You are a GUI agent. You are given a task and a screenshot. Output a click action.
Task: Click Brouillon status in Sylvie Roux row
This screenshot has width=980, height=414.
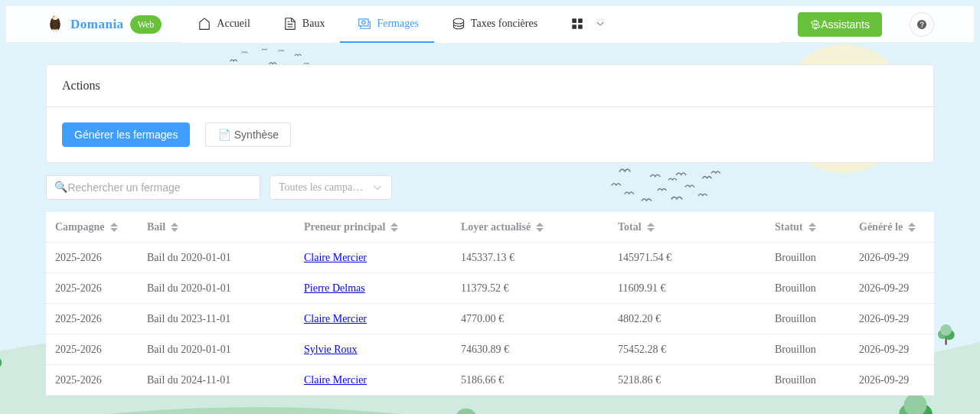pyautogui.click(x=795, y=350)
